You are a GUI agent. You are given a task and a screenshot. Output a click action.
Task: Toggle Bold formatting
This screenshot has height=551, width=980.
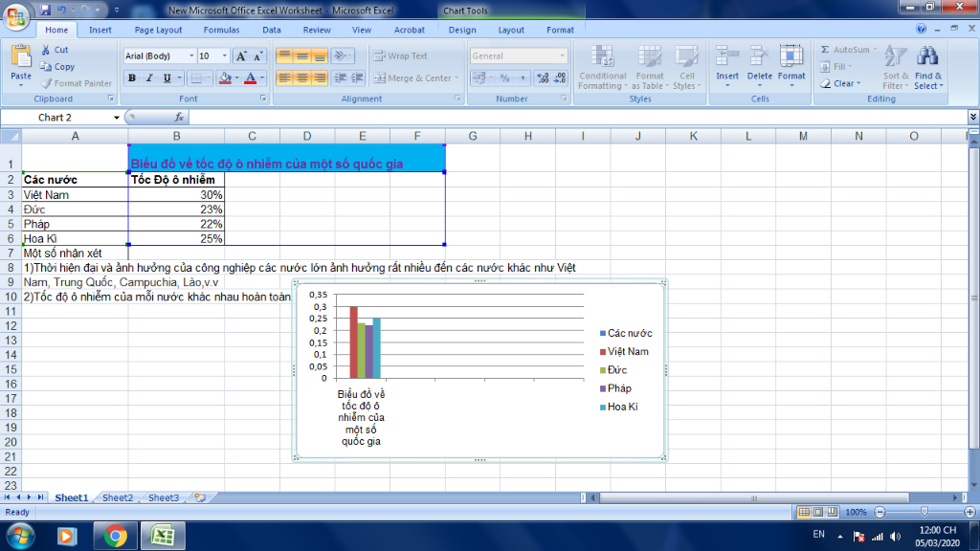pyautogui.click(x=133, y=78)
